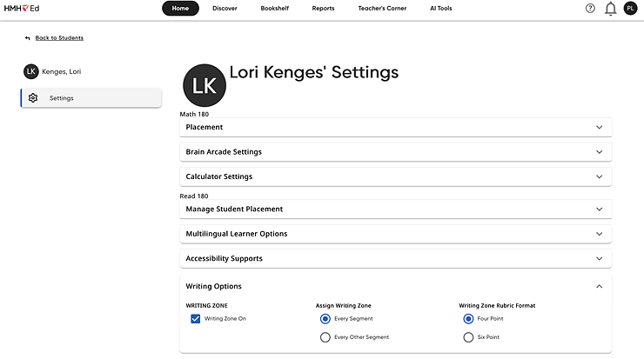Click the Accessibility Supports title
The height and width of the screenshot is (359, 644).
point(225,258)
